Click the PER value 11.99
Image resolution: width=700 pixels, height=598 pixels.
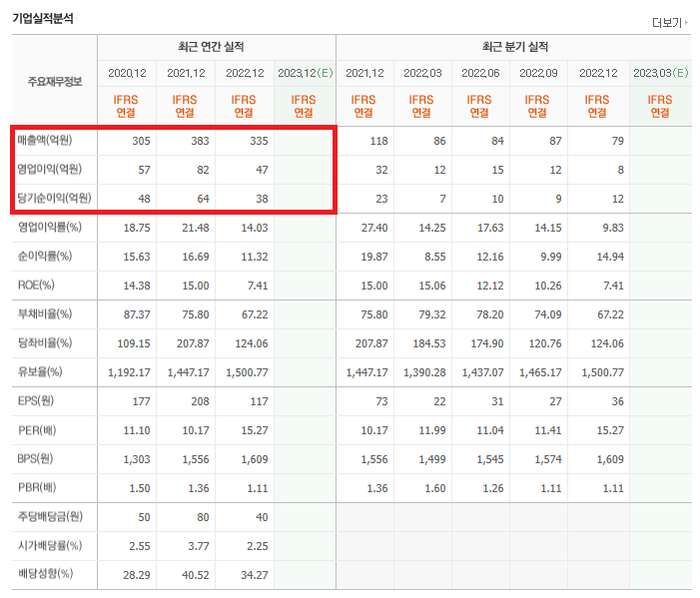point(432,430)
